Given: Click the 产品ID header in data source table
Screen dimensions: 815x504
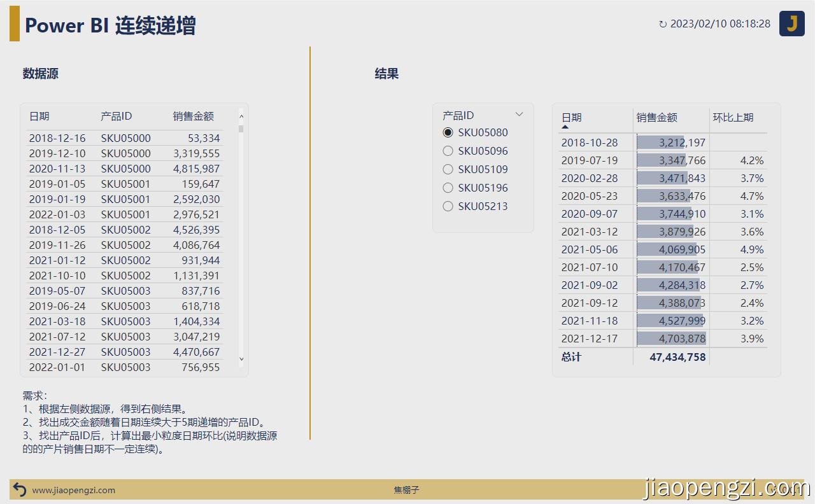Looking at the screenshot, I should pos(116,116).
